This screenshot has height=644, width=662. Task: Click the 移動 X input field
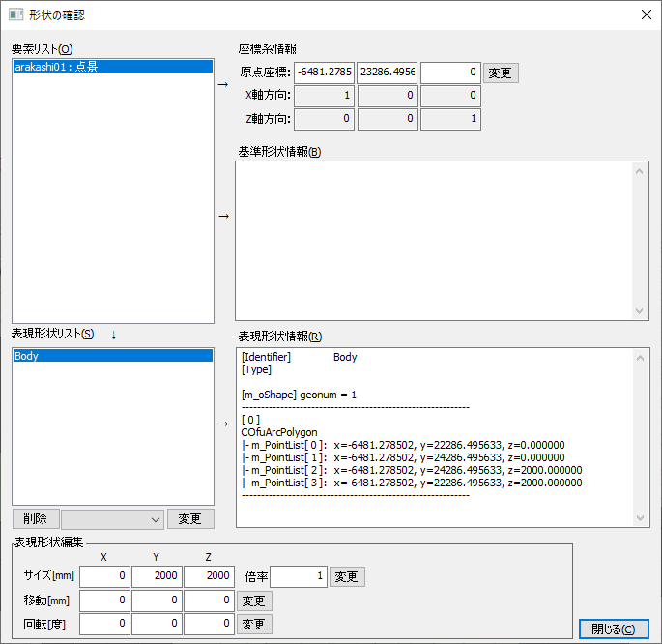pos(103,600)
